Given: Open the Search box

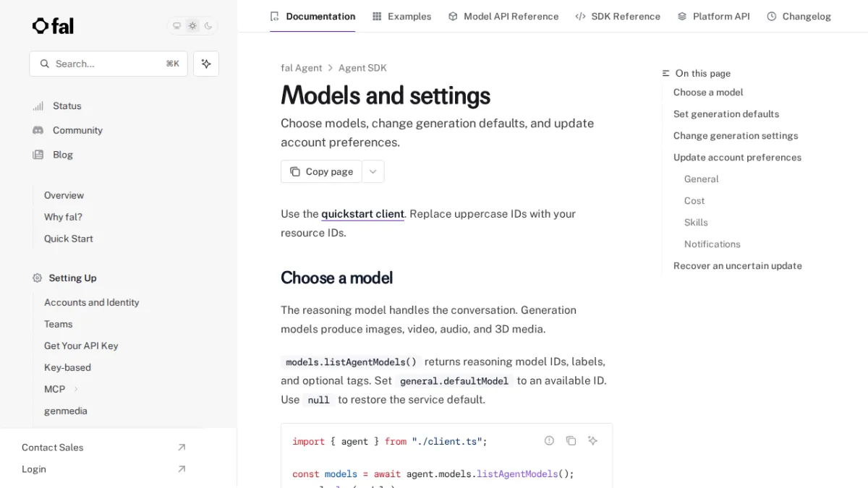Looking at the screenshot, I should tap(109, 64).
